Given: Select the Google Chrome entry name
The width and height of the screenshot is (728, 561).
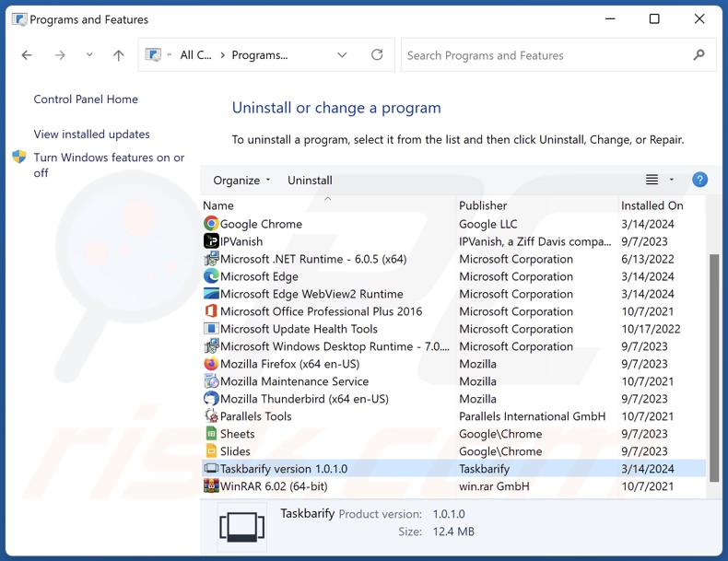Looking at the screenshot, I should pyautogui.click(x=261, y=224).
